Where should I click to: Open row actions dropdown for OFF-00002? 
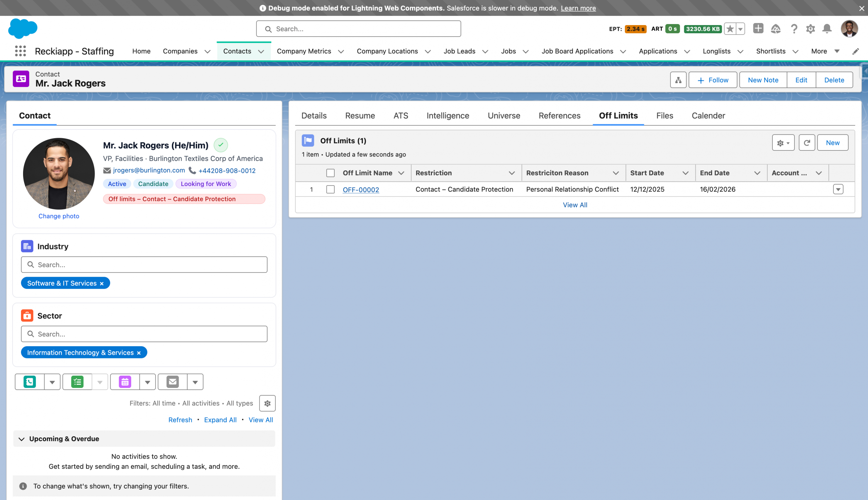coord(838,190)
